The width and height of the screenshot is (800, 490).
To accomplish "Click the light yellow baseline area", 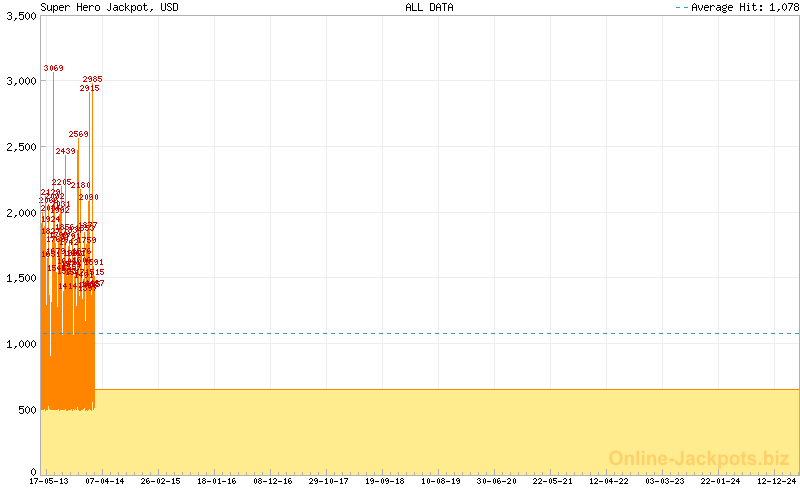I will (x=450, y=430).
